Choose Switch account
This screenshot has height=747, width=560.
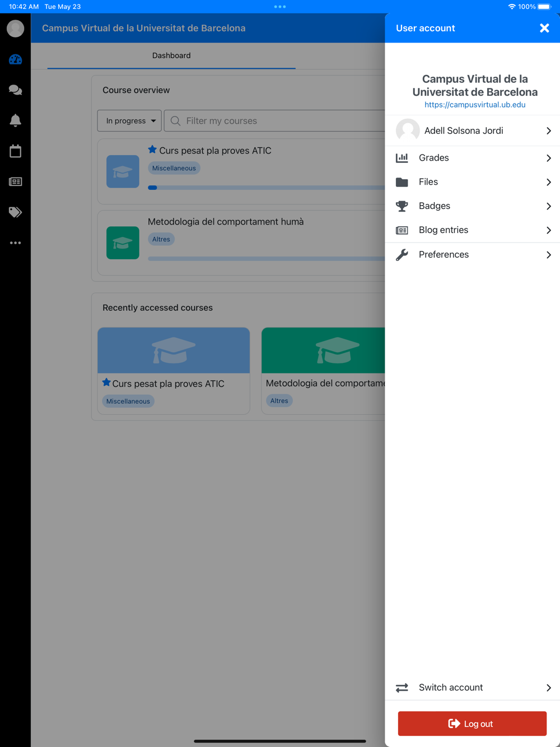pos(473,688)
